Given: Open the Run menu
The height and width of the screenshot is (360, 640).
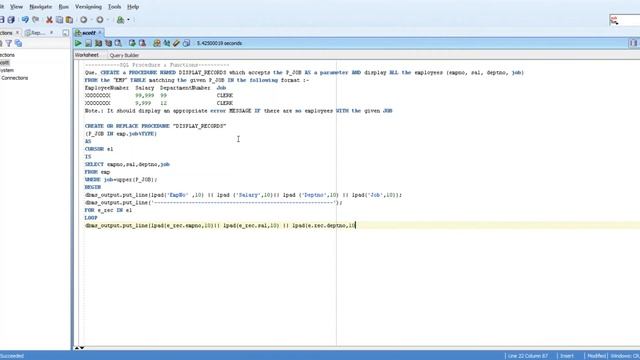Looking at the screenshot, I should click(x=64, y=7).
